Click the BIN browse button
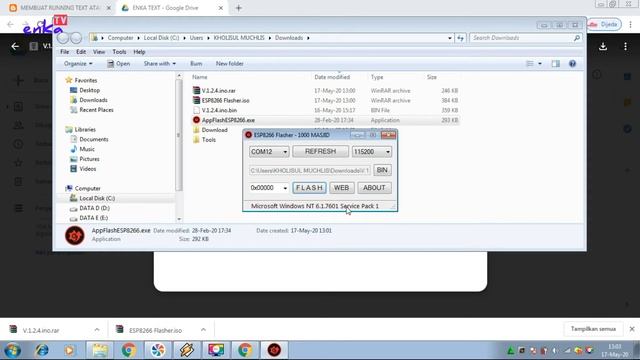 click(x=382, y=170)
